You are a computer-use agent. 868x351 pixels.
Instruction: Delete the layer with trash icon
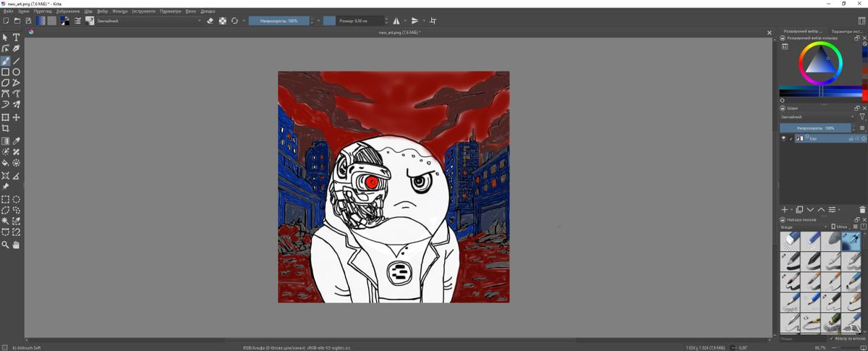pyautogui.click(x=862, y=209)
